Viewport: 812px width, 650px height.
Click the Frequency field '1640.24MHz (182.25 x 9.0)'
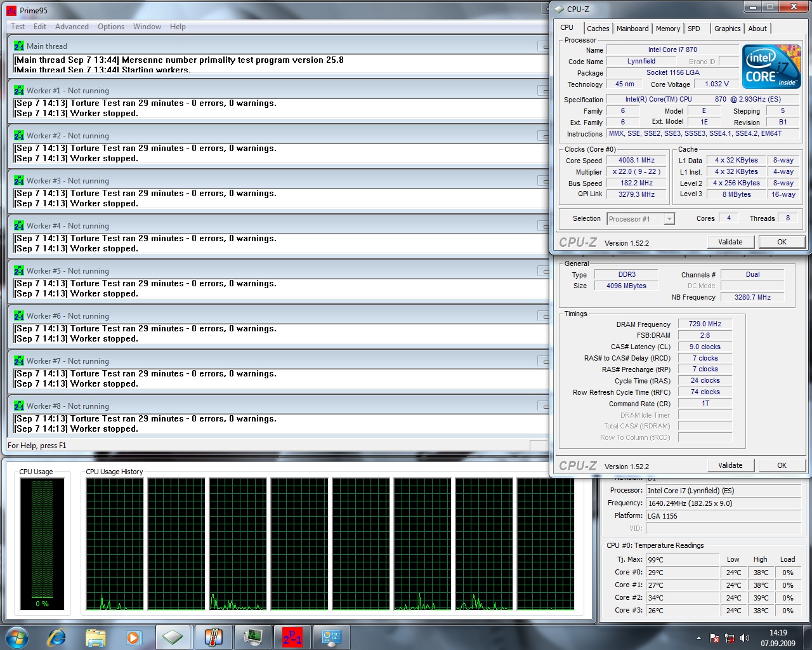pyautogui.click(x=723, y=503)
